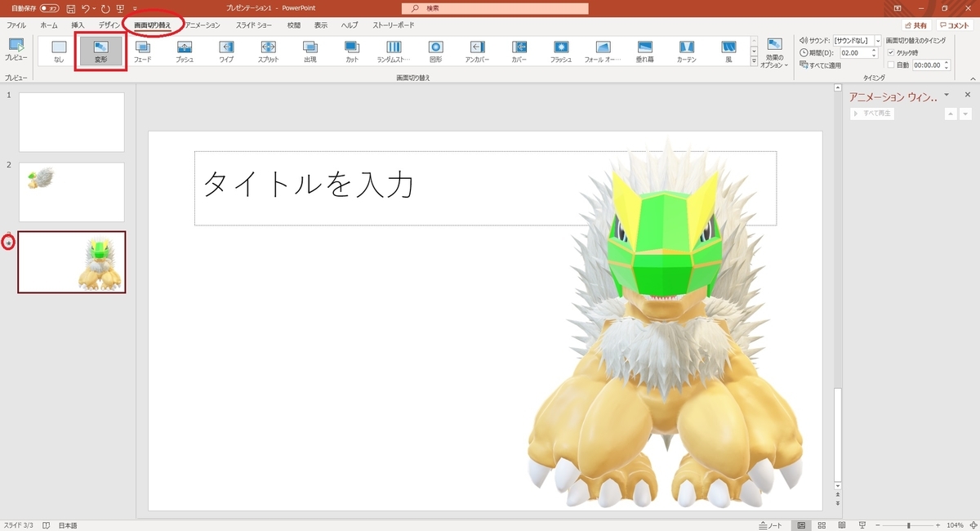Viewport: 980px width, 531px height.
Task: Switch to slide sorter view
Action: pyautogui.click(x=822, y=525)
